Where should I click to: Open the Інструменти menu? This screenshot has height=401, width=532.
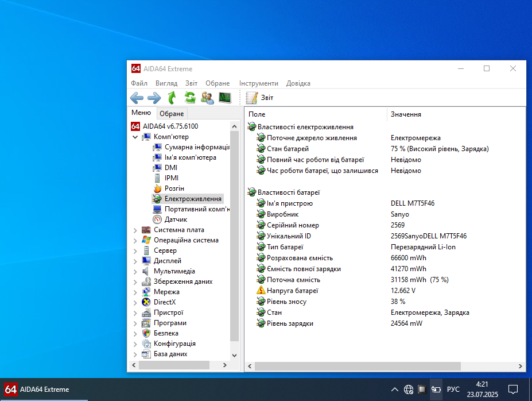click(x=258, y=83)
